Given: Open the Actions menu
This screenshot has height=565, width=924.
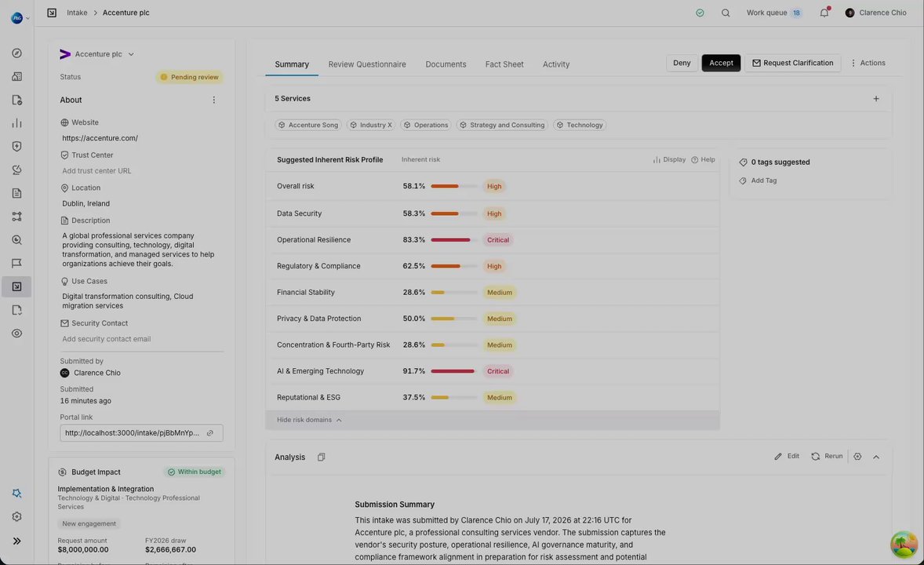Looking at the screenshot, I should [x=868, y=63].
